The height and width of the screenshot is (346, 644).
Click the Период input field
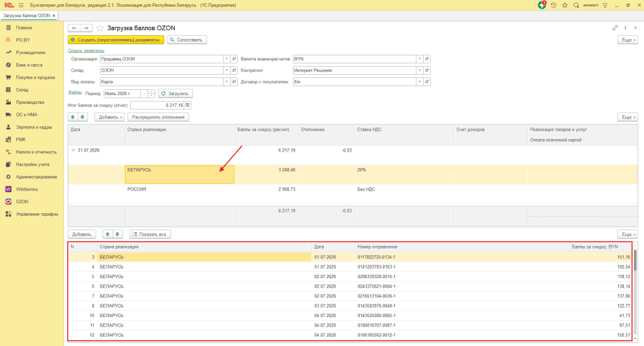[122, 94]
